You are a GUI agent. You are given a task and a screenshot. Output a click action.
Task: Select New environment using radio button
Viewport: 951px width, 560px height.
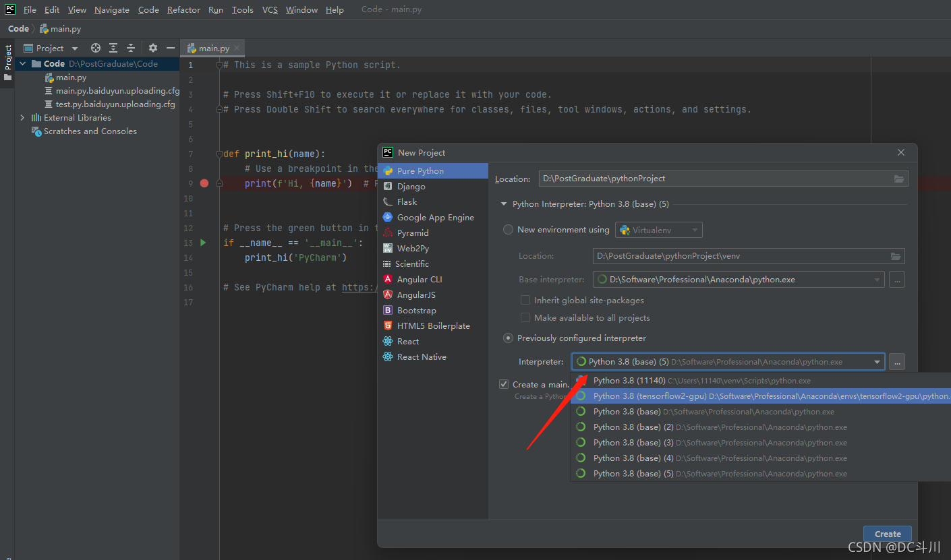[509, 230]
